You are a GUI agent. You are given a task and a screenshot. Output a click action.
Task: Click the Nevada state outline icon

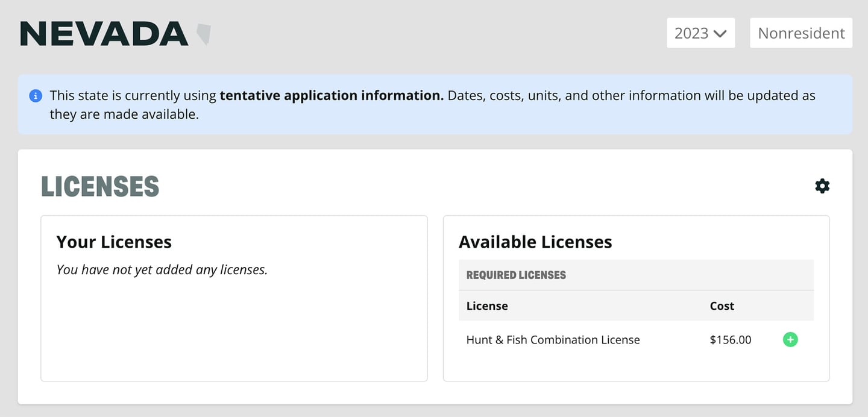(204, 34)
